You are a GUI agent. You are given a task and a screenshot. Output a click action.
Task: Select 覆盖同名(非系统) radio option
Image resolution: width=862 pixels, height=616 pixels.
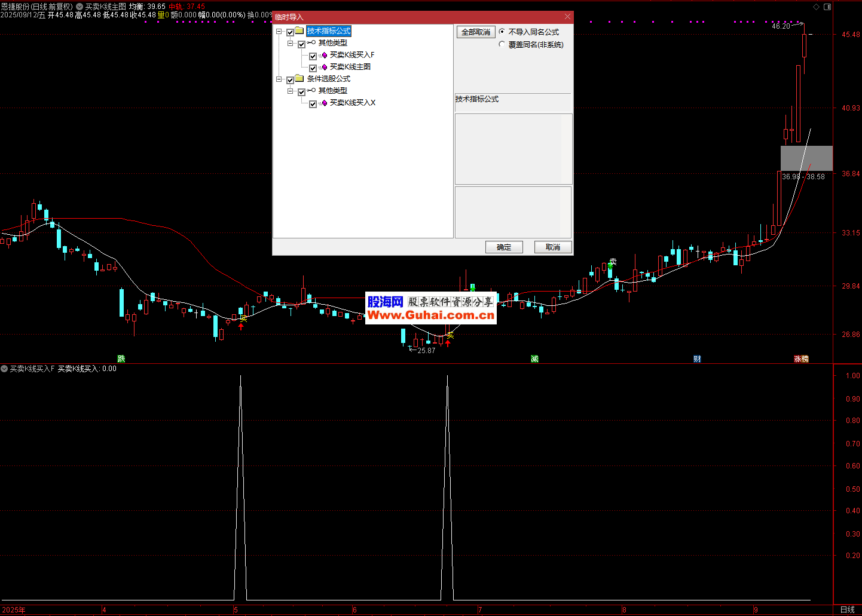(x=502, y=44)
